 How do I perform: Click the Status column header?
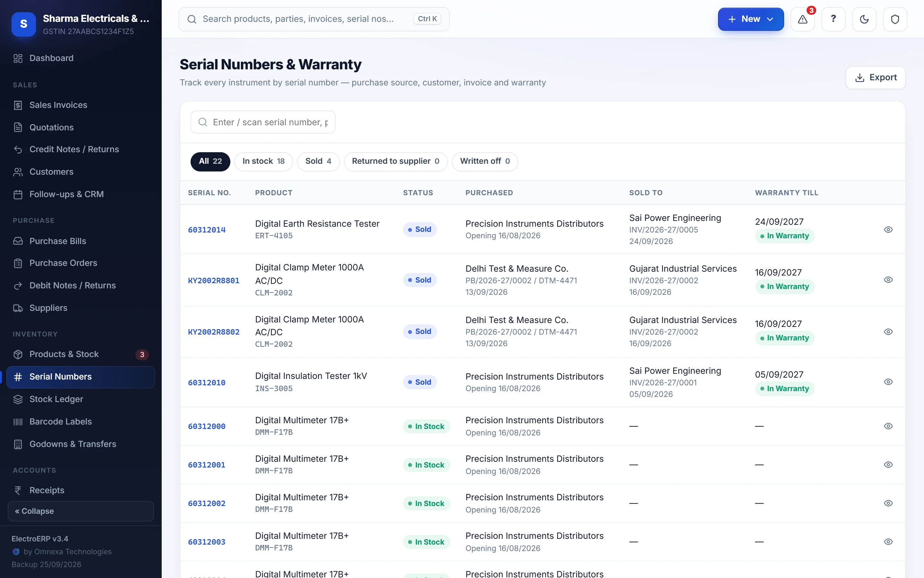(418, 193)
